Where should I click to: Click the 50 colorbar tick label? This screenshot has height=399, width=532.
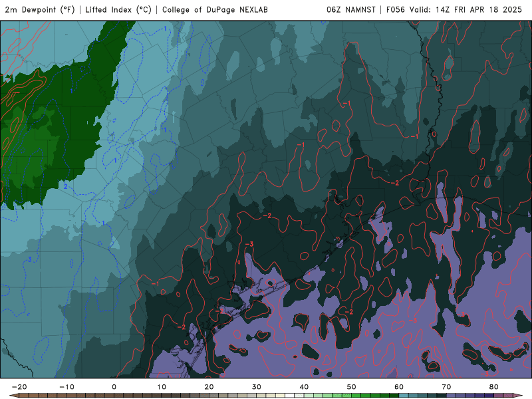tap(352, 387)
